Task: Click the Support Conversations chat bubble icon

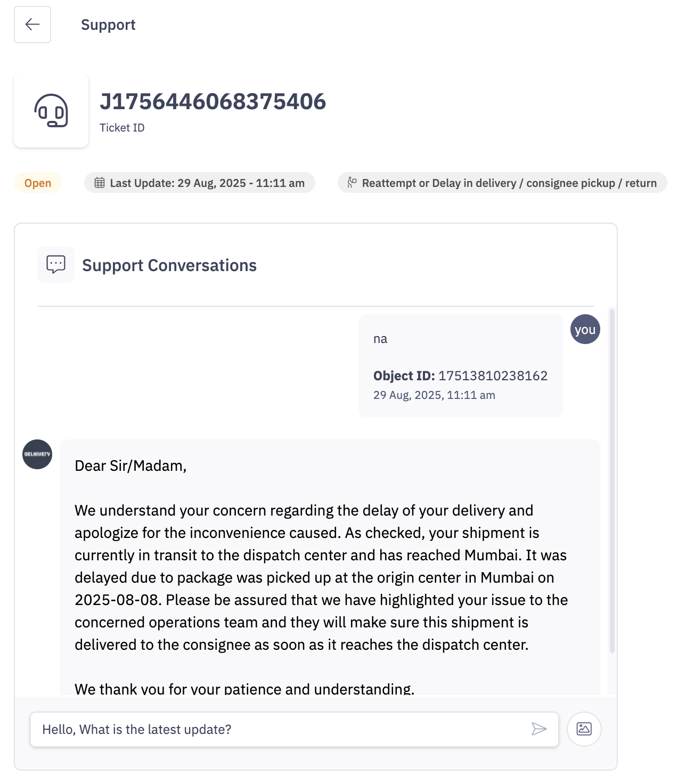Action: click(56, 265)
